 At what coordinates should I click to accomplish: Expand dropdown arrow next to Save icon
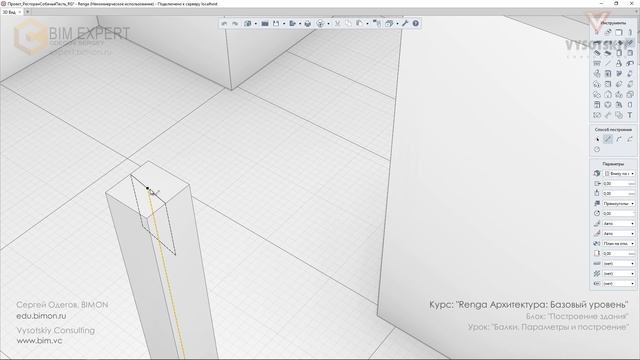click(284, 24)
